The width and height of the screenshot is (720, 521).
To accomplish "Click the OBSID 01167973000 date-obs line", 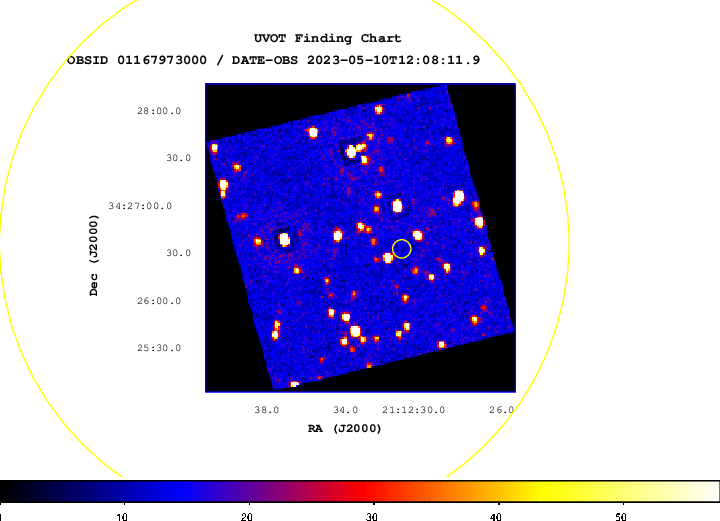I will click(274, 60).
